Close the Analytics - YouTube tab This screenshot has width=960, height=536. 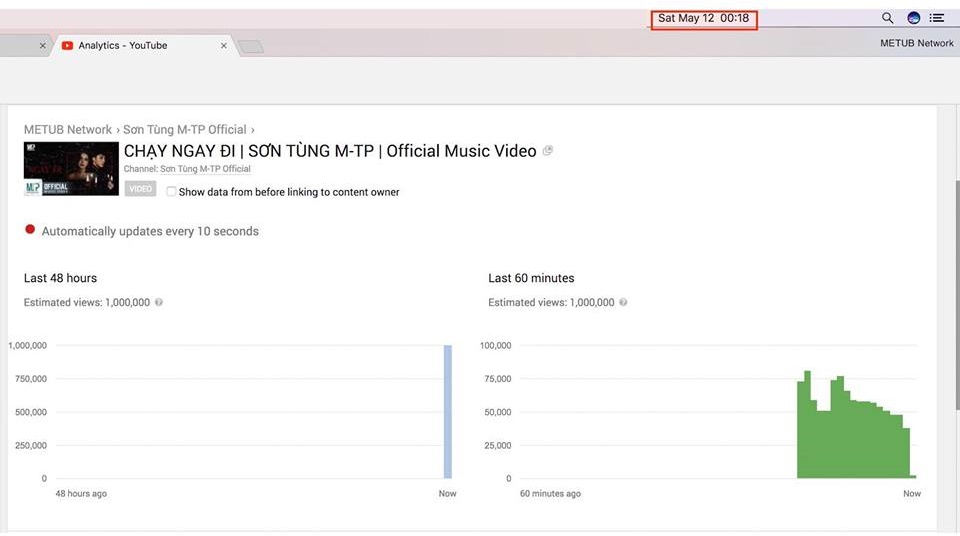click(224, 46)
